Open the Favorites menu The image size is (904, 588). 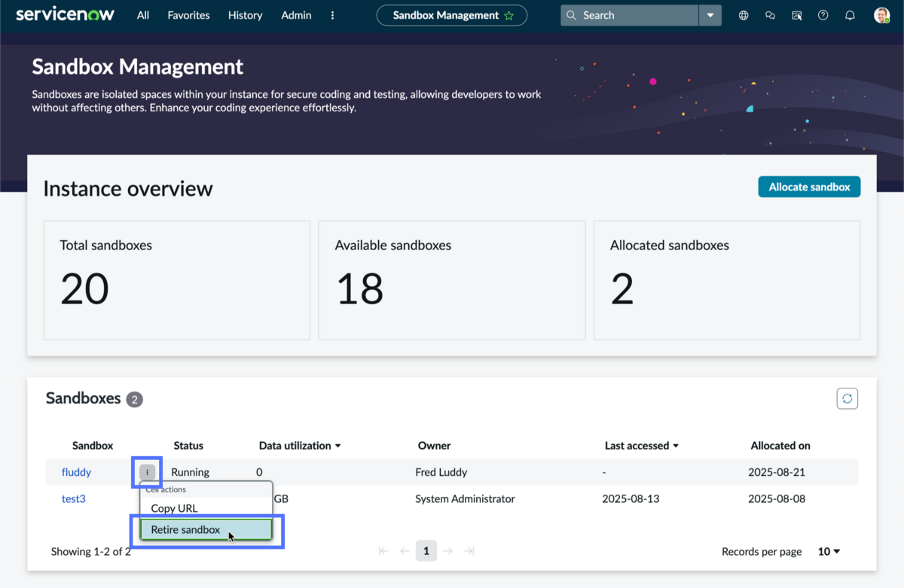188,15
